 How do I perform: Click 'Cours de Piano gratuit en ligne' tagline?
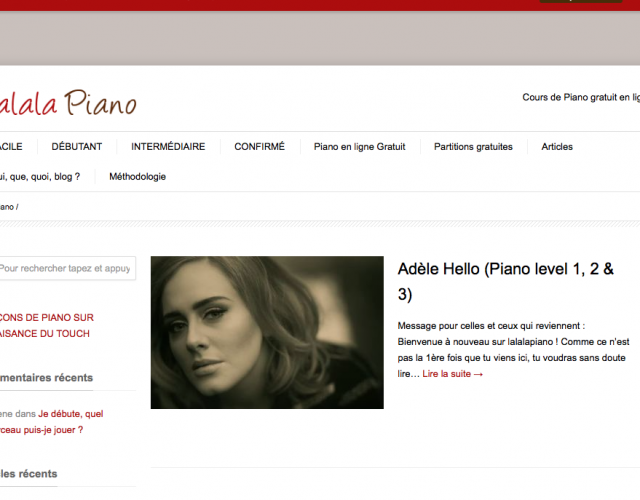pos(581,98)
